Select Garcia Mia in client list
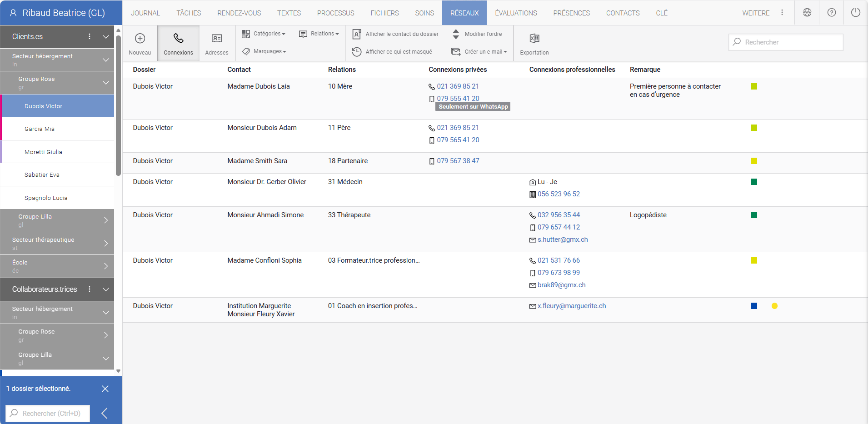Image resolution: width=868 pixels, height=424 pixels. (x=40, y=129)
